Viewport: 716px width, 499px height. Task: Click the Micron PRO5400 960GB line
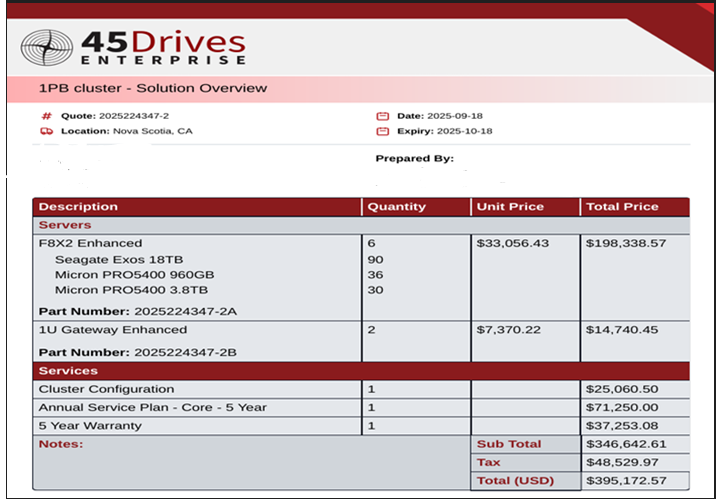tap(134, 275)
